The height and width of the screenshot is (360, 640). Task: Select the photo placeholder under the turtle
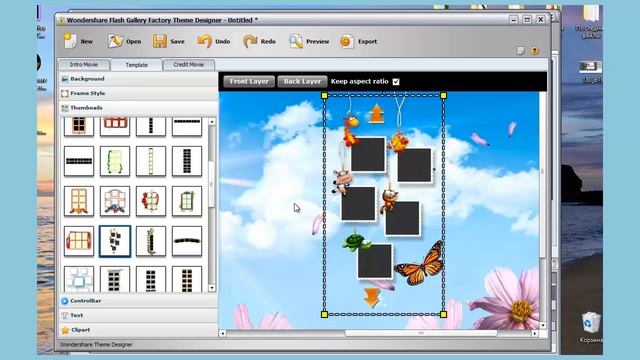click(x=375, y=261)
